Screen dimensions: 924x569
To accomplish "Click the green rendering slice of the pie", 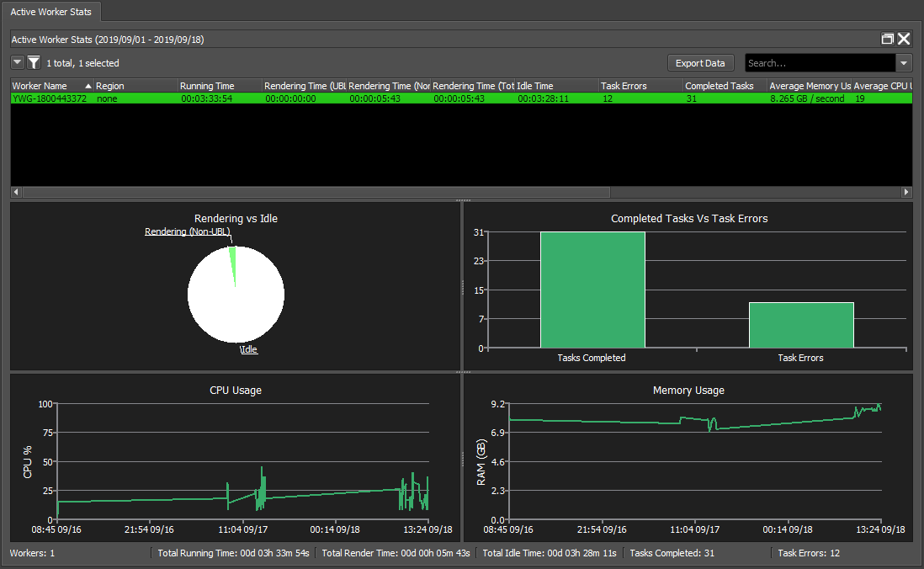I will point(233,263).
